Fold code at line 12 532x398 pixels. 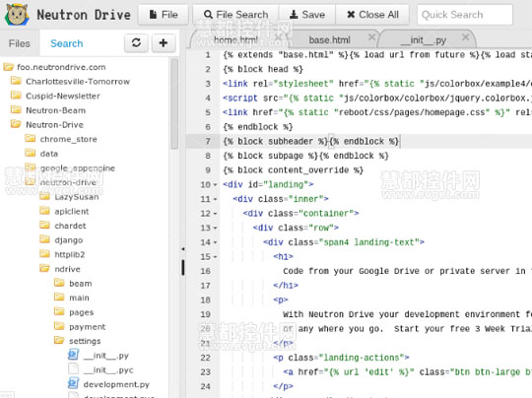(x=215, y=214)
